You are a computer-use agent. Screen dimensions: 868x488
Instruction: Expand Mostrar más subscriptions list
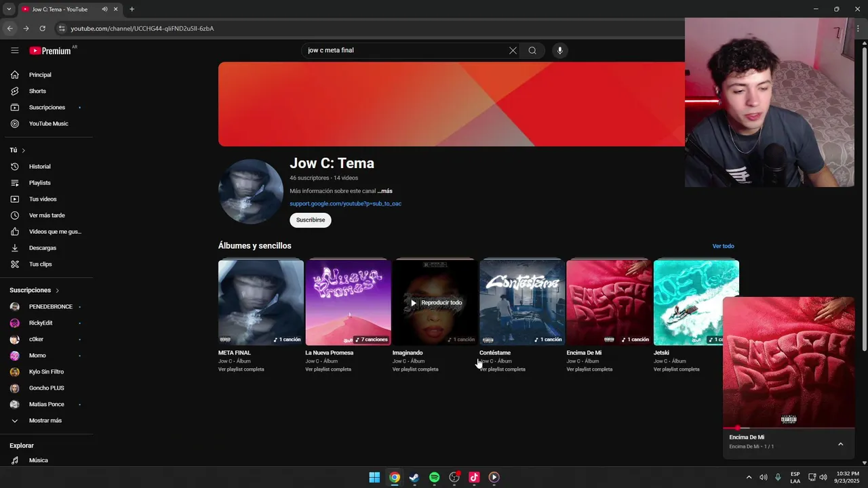coord(46,420)
